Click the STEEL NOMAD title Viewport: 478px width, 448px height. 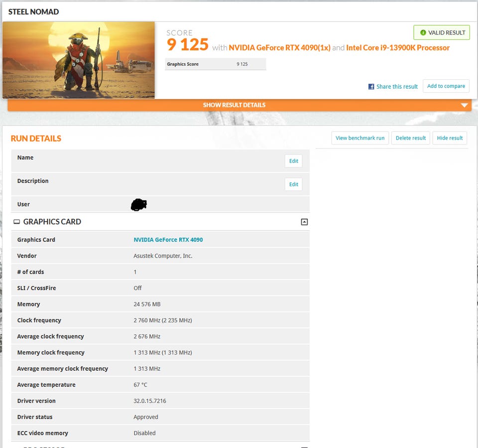tap(33, 12)
